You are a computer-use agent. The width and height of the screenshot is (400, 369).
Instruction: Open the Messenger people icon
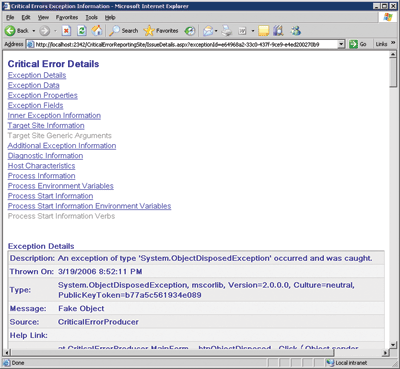pyautogui.click(x=295, y=31)
